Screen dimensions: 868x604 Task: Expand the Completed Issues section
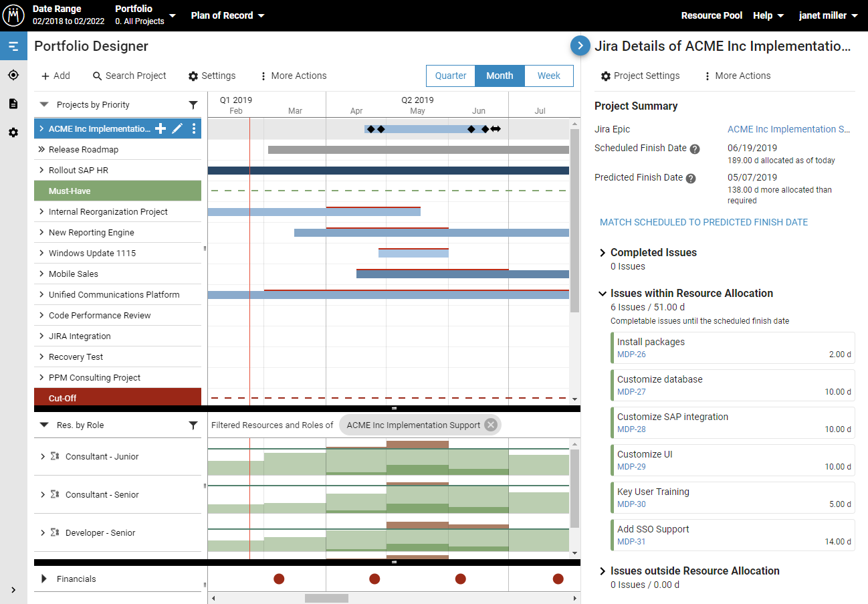click(603, 252)
